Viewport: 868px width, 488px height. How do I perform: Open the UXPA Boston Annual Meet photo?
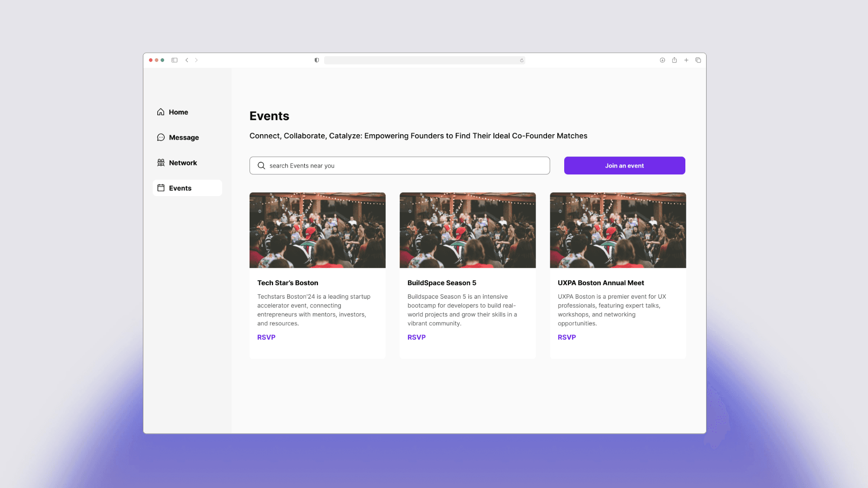(618, 230)
